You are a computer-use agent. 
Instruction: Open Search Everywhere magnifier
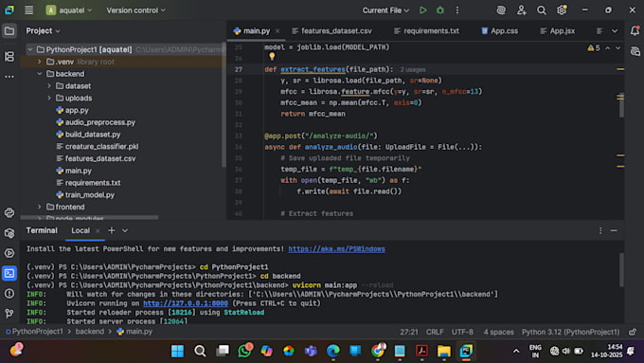point(542,10)
